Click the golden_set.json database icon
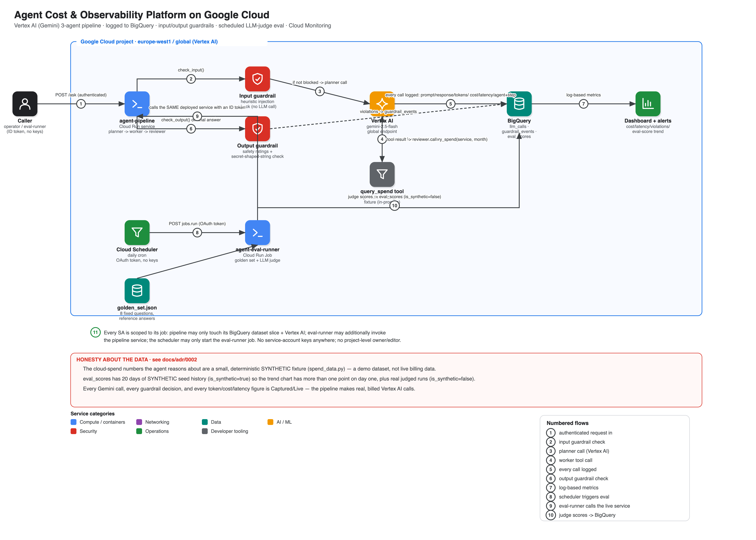The width and height of the screenshot is (756, 540). click(137, 291)
